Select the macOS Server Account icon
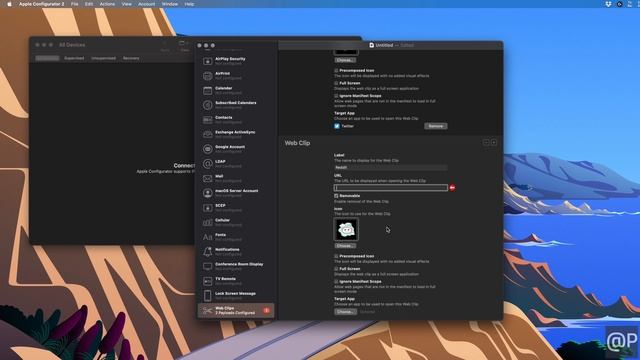 tap(207, 193)
